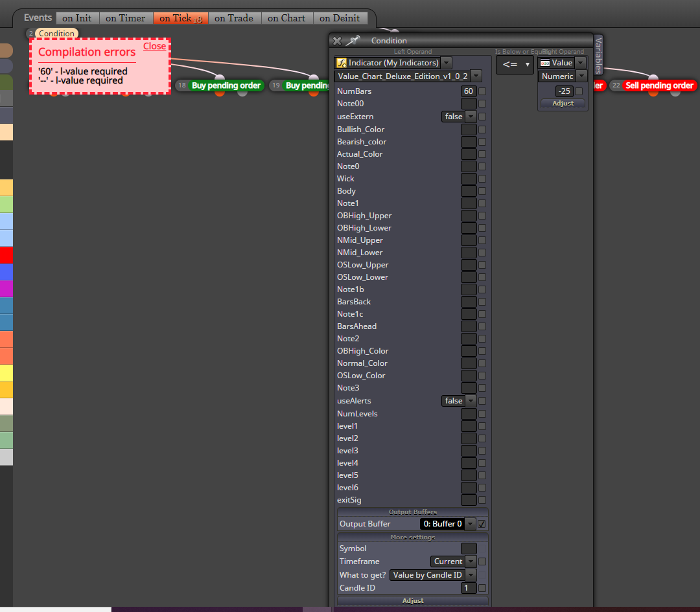Click the bottom Adjust button in the left operand
The width and height of the screenshot is (700, 612).
(413, 600)
